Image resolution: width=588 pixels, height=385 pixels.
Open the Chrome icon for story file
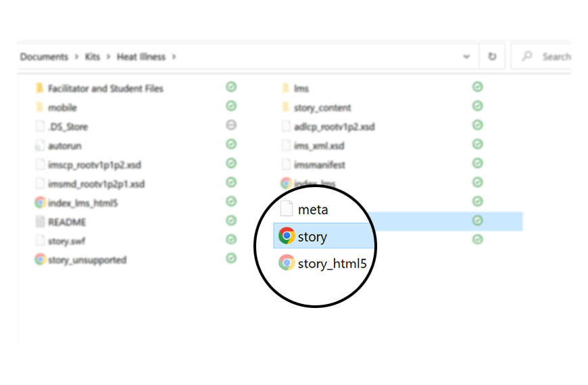[x=287, y=236]
